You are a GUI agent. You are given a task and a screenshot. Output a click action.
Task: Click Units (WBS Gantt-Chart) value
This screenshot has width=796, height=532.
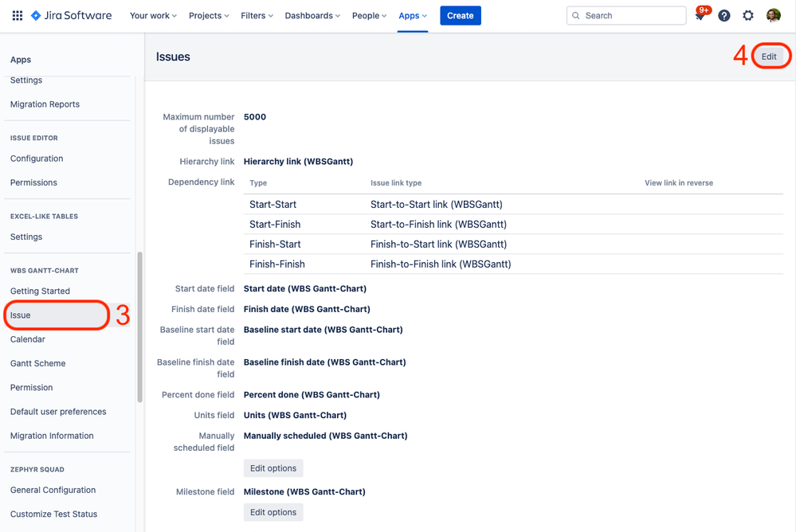click(x=295, y=415)
